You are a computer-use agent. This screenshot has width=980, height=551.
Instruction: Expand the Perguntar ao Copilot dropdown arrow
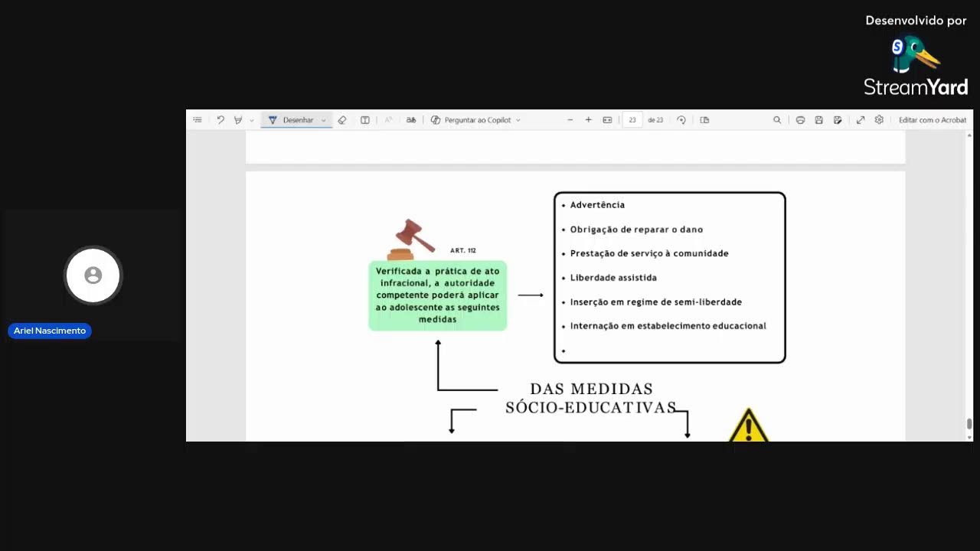tap(518, 120)
